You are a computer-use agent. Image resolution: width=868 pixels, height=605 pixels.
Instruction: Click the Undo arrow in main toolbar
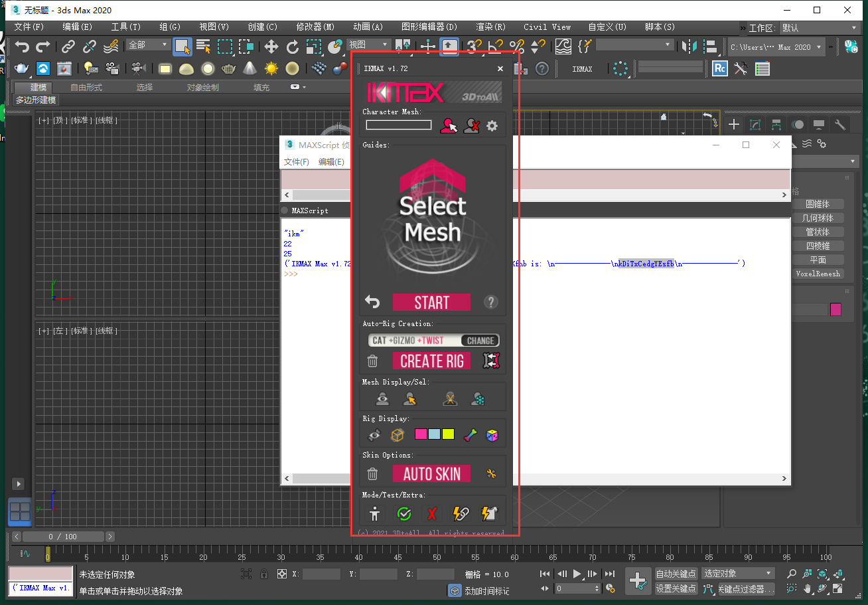(x=23, y=46)
